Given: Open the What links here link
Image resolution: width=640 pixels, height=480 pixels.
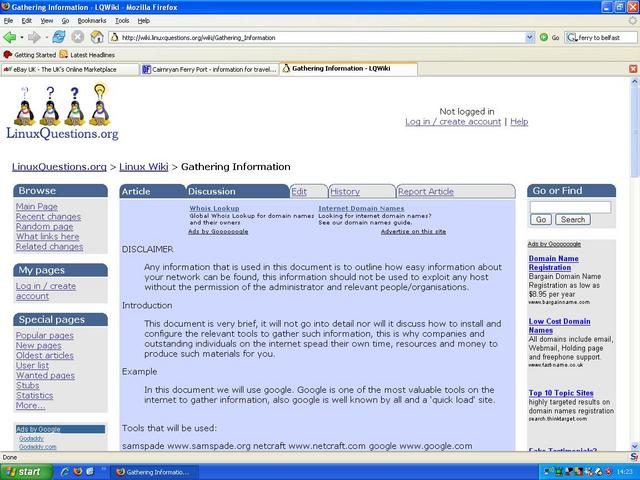Looking at the screenshot, I should 47,237.
